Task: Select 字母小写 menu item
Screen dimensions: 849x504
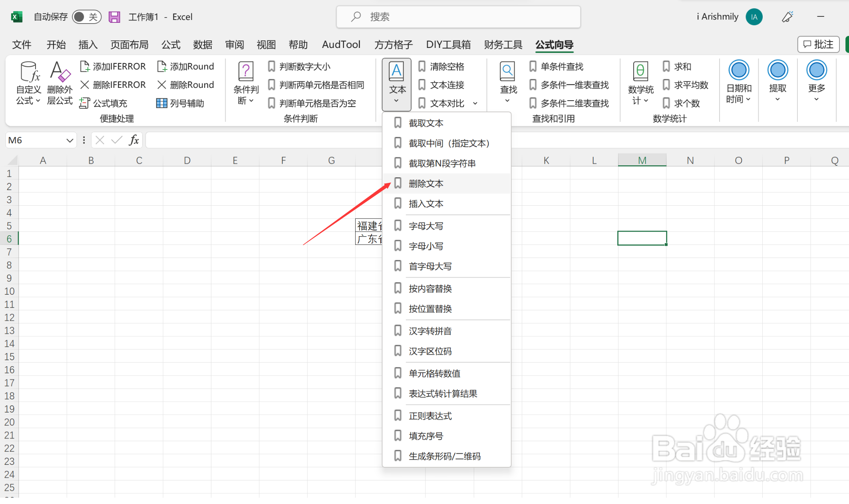Action: tap(447, 246)
